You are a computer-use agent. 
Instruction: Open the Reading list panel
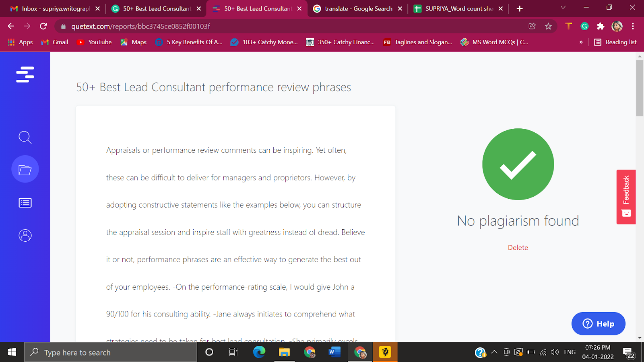click(615, 42)
